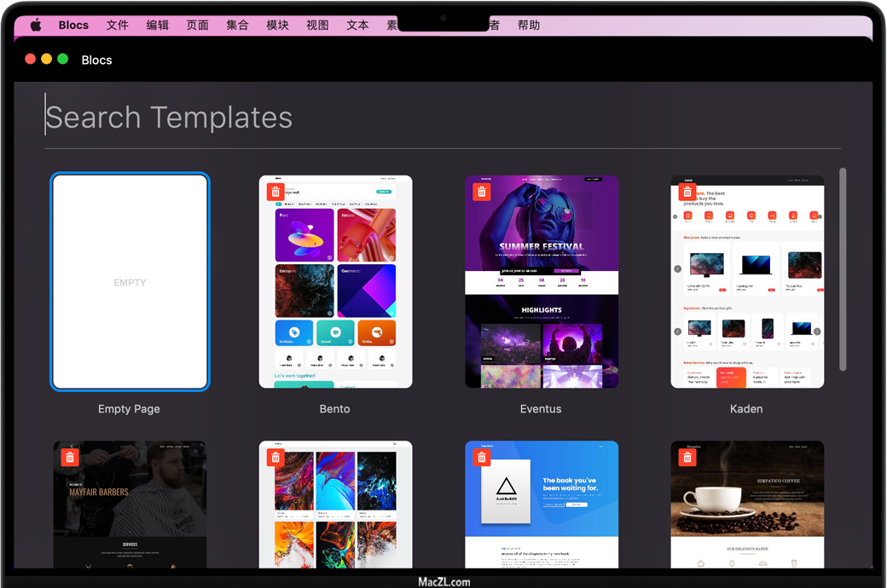Focus the Search Templates field

pyautogui.click(x=341, y=118)
